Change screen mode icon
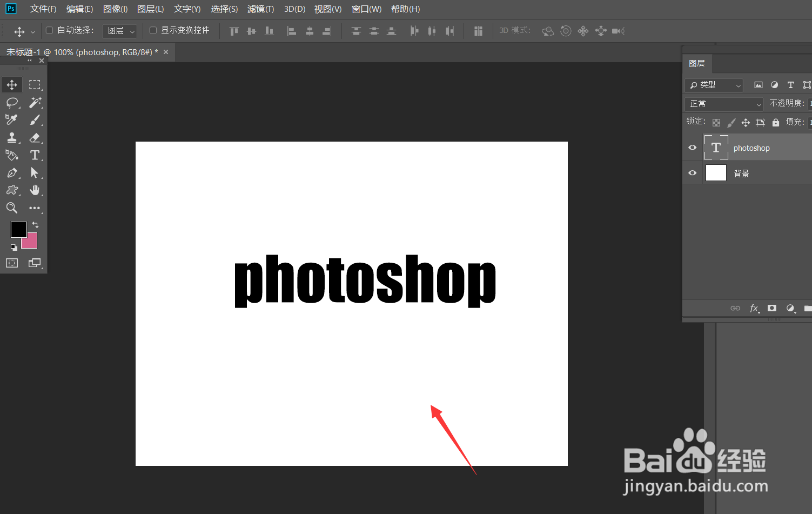Image resolution: width=812 pixels, height=514 pixels. pyautogui.click(x=35, y=263)
